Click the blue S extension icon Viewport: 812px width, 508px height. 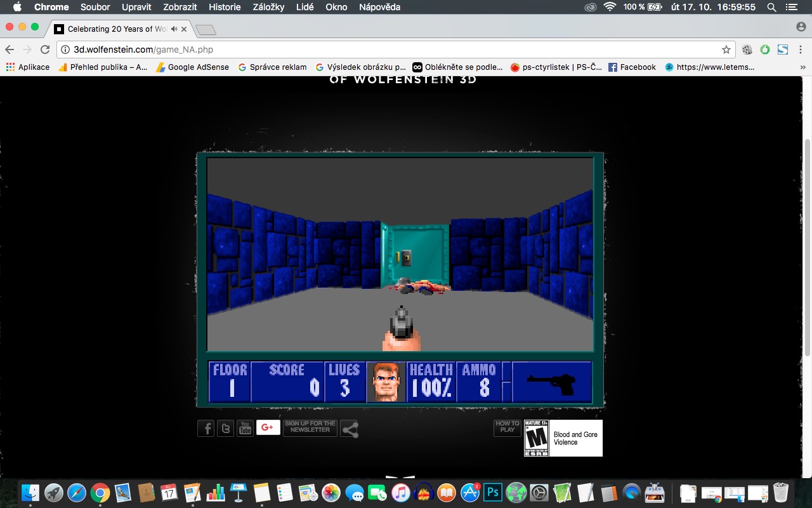(x=783, y=50)
